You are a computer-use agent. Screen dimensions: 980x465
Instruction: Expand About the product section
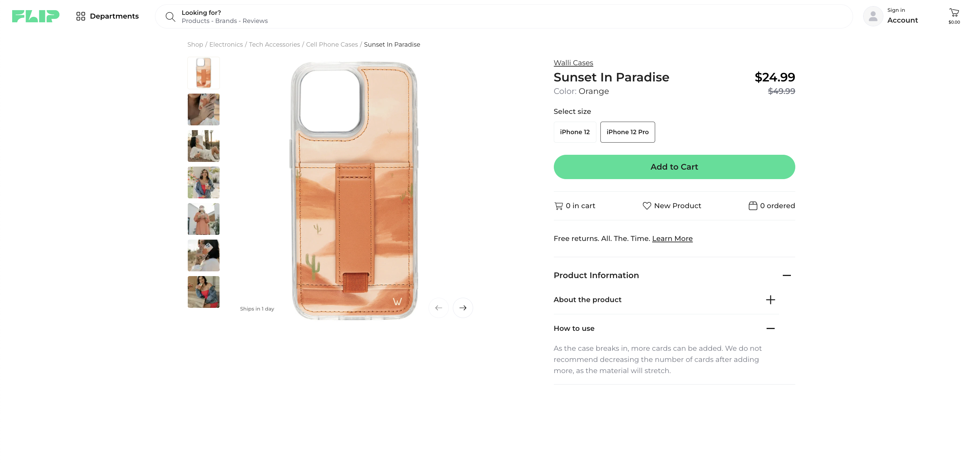[x=770, y=300]
